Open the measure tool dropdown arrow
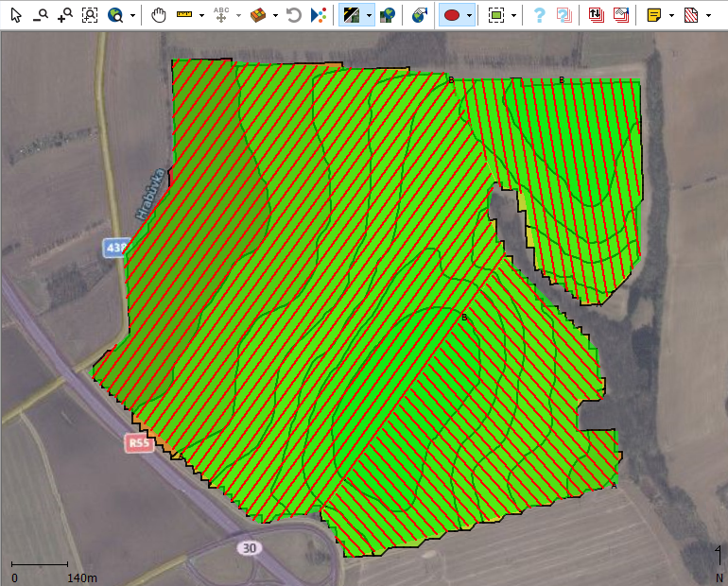This screenshot has height=586, width=728. point(201,16)
